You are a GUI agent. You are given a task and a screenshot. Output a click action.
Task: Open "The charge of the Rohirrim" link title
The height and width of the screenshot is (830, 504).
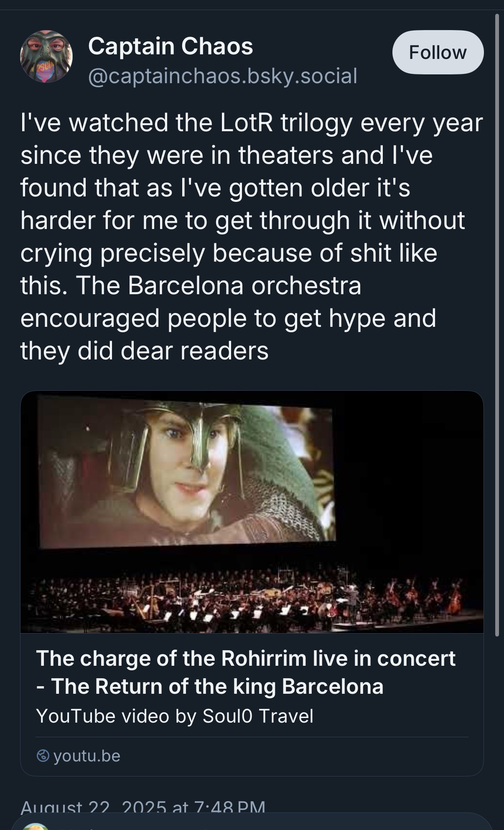point(246,658)
